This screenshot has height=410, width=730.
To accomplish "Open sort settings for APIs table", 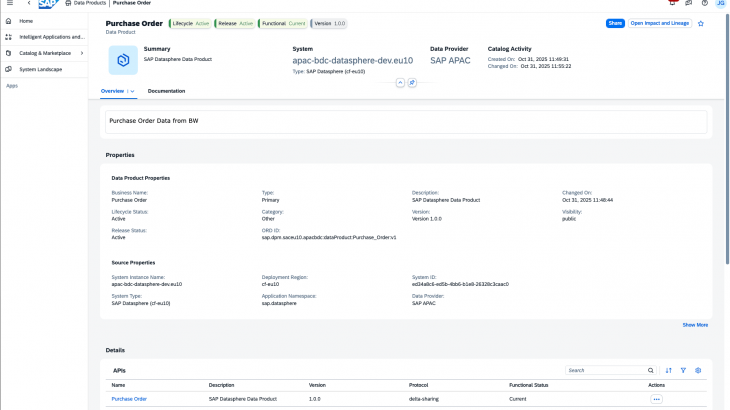I will click(669, 370).
